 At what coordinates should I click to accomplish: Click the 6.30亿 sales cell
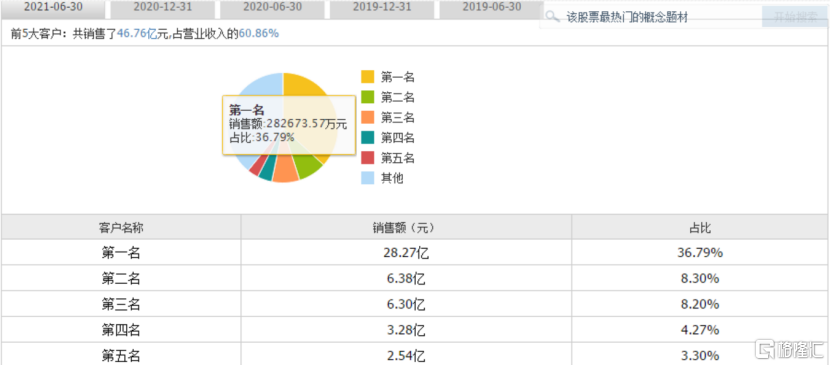coord(406,304)
